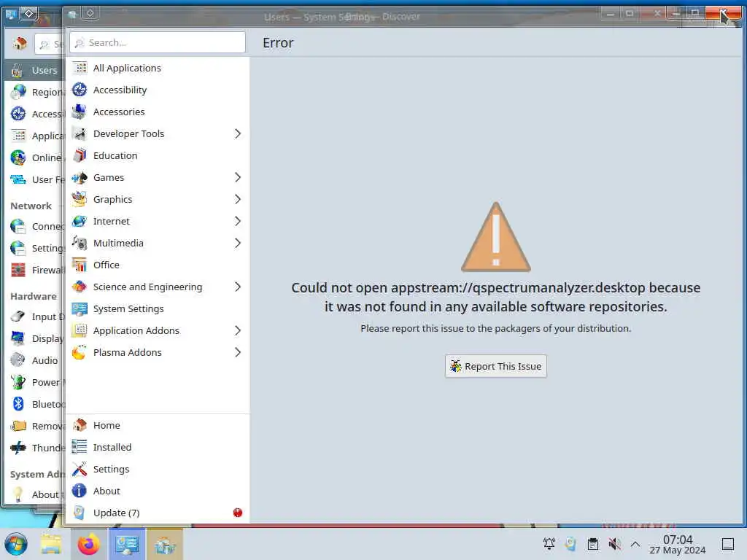Open the Multimedia category

coord(158,244)
